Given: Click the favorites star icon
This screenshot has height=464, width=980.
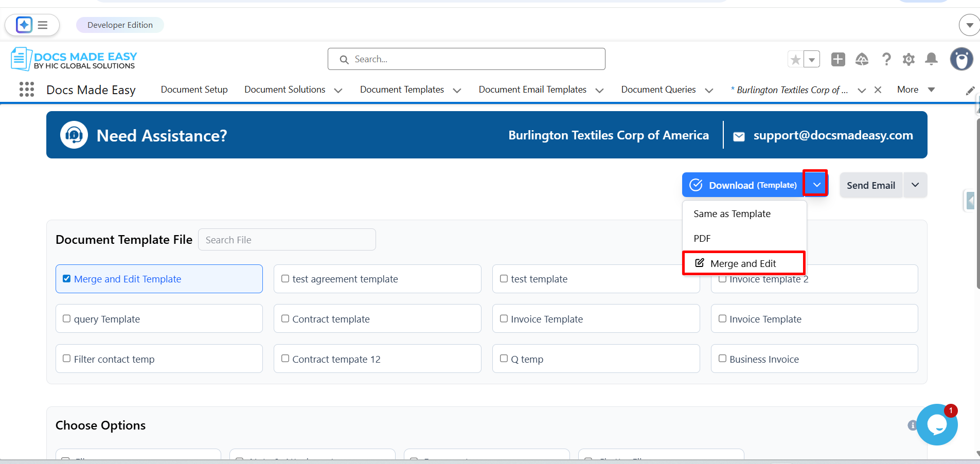Looking at the screenshot, I should [x=795, y=59].
